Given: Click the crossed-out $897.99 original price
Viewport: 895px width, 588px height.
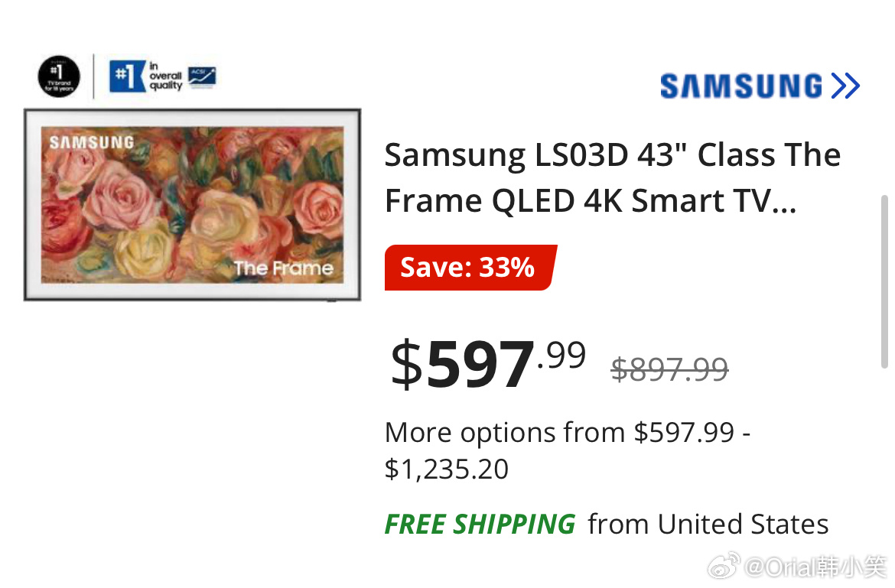Looking at the screenshot, I should (x=669, y=369).
